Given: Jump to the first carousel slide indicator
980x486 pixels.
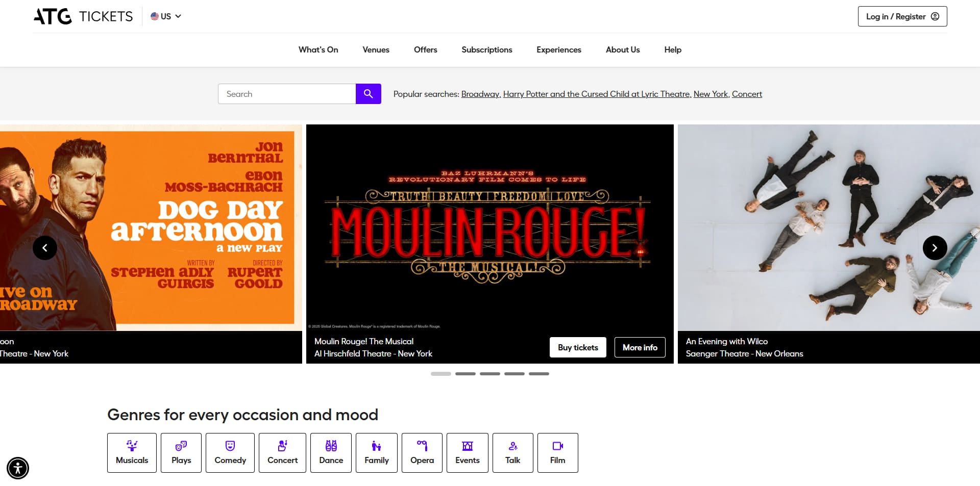Looking at the screenshot, I should (441, 374).
